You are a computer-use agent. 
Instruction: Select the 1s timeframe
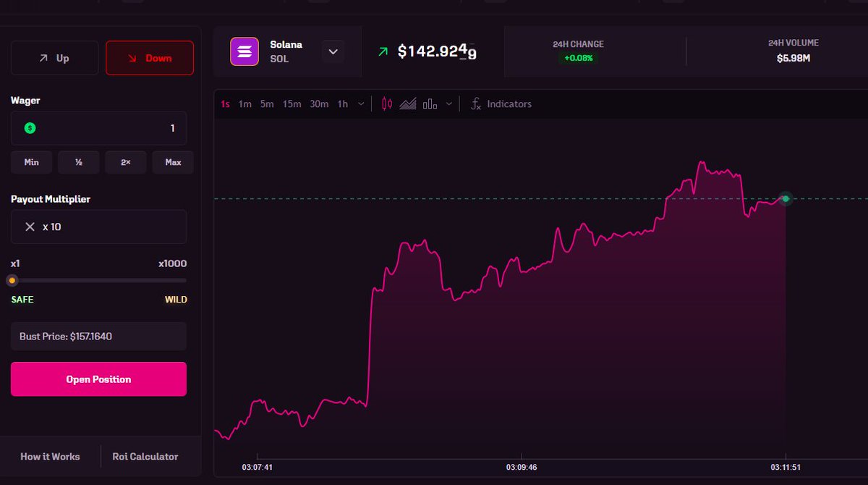tap(225, 104)
